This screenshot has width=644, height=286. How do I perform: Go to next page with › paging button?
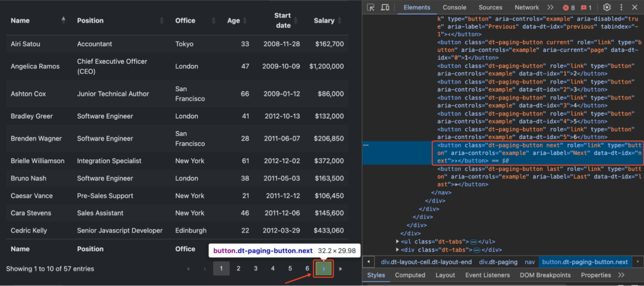tap(324, 268)
